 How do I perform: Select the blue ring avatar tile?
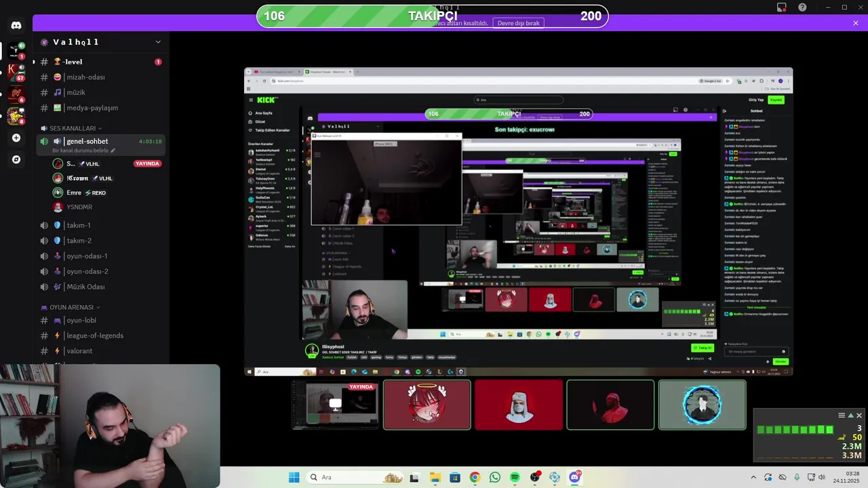(x=703, y=405)
